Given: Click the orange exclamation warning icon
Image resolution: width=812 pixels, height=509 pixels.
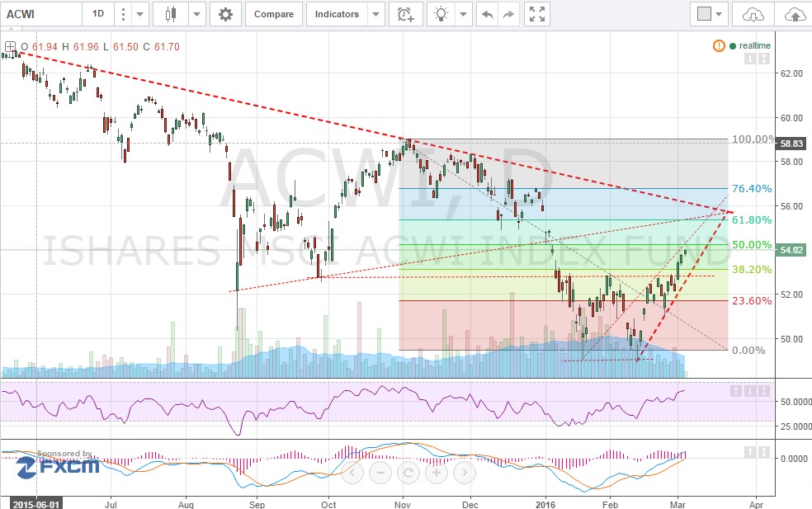Looking at the screenshot, I should (719, 46).
